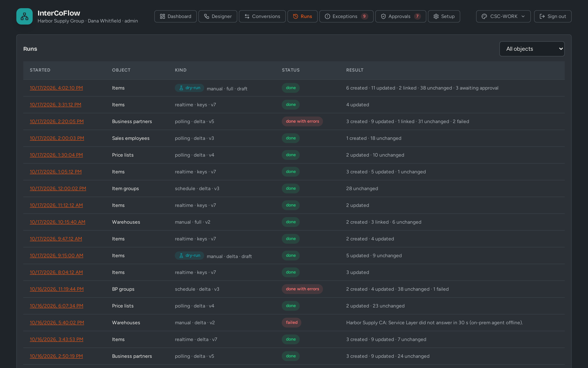The image size is (588, 368).
Task: Open run started 10/17/2026, 12:00:02 PM
Action: (58, 189)
